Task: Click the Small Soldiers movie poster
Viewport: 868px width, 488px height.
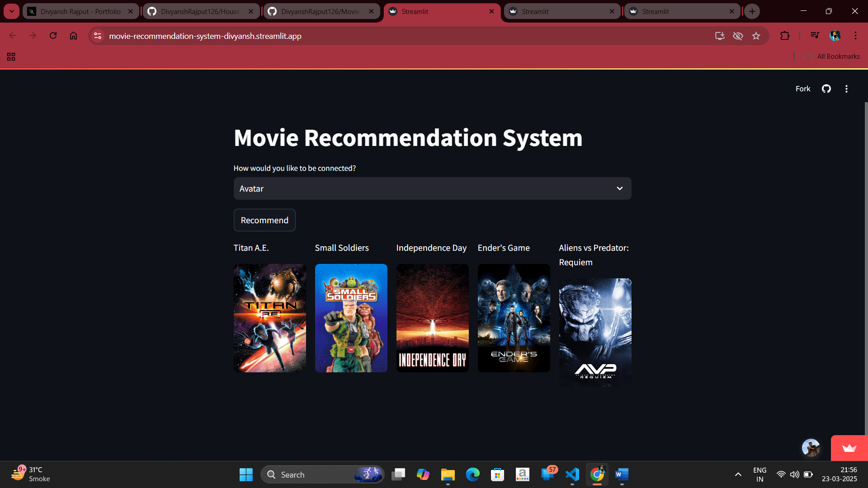Action: point(351,318)
